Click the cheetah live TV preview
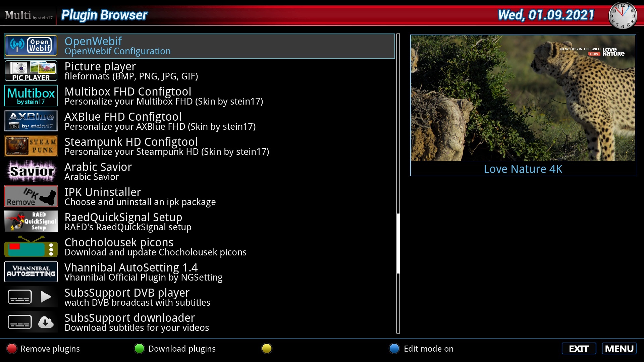Screen dimensions: 644x362 click(x=523, y=98)
